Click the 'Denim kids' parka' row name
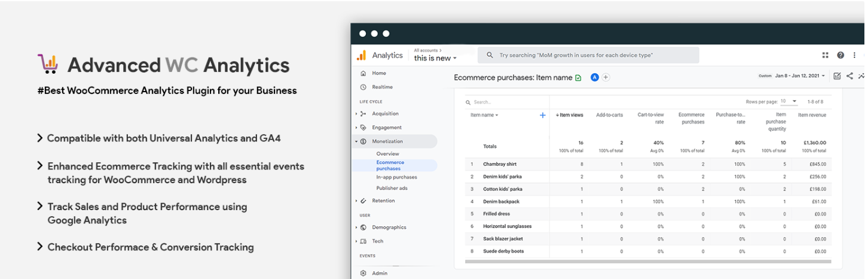Image resolution: width=868 pixels, height=279 pixels. tap(503, 177)
